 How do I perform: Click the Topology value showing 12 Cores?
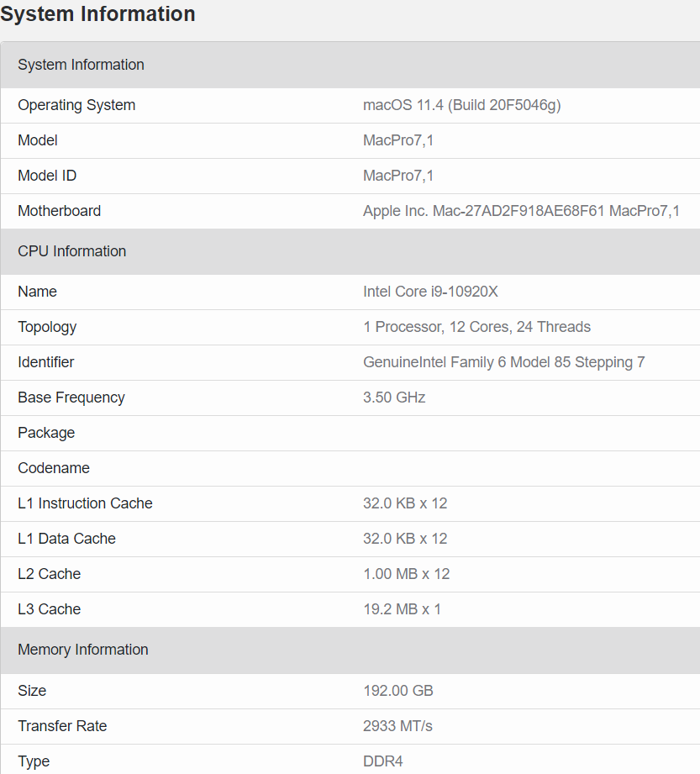tap(476, 327)
